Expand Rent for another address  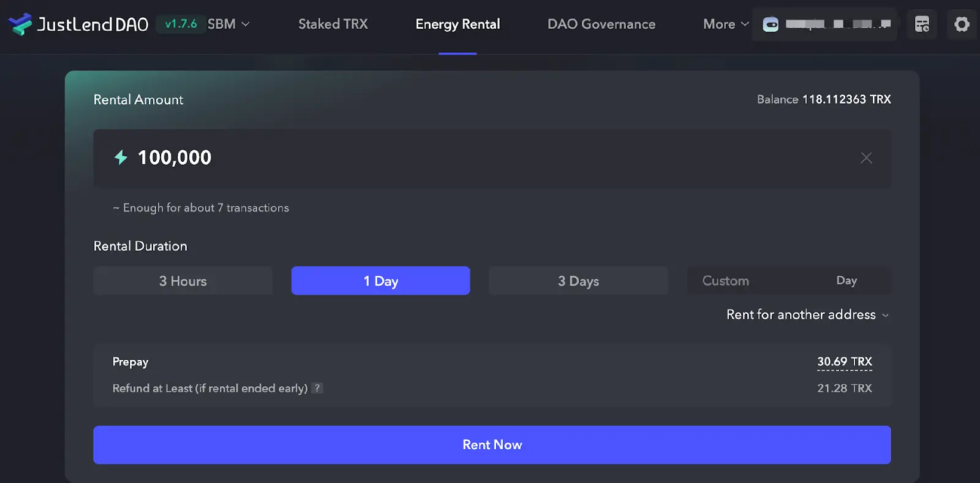pos(807,314)
